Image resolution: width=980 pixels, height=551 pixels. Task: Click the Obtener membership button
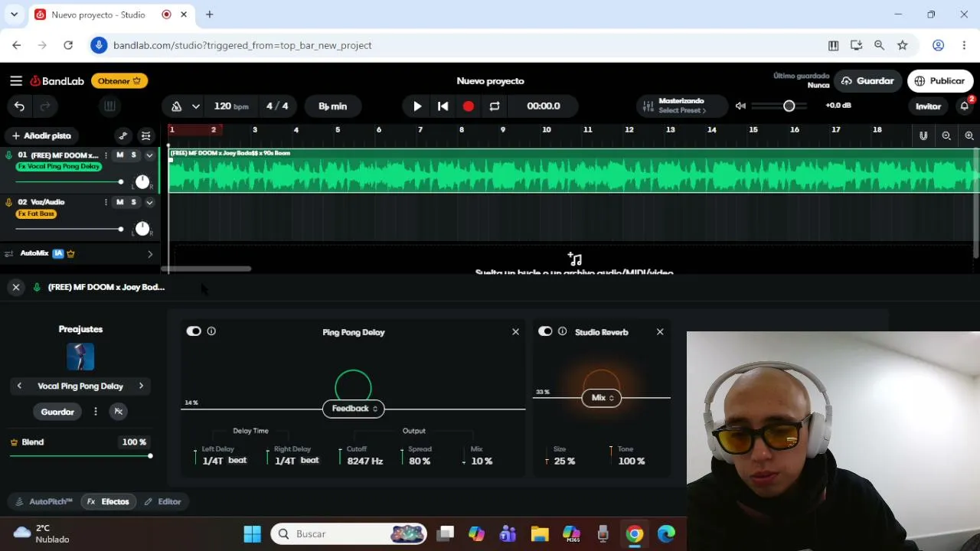(119, 81)
